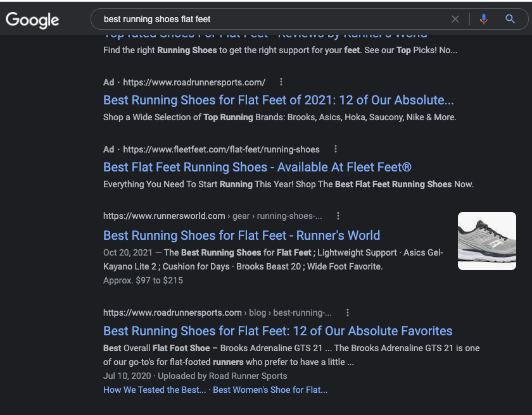Click the runnersworld.com breadcrumb URL
The height and width of the screenshot is (415, 532).
[213, 216]
